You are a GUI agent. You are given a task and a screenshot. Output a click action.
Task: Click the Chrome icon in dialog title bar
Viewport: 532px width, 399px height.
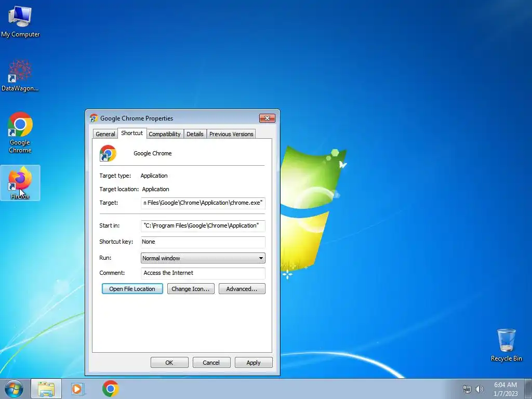94,118
